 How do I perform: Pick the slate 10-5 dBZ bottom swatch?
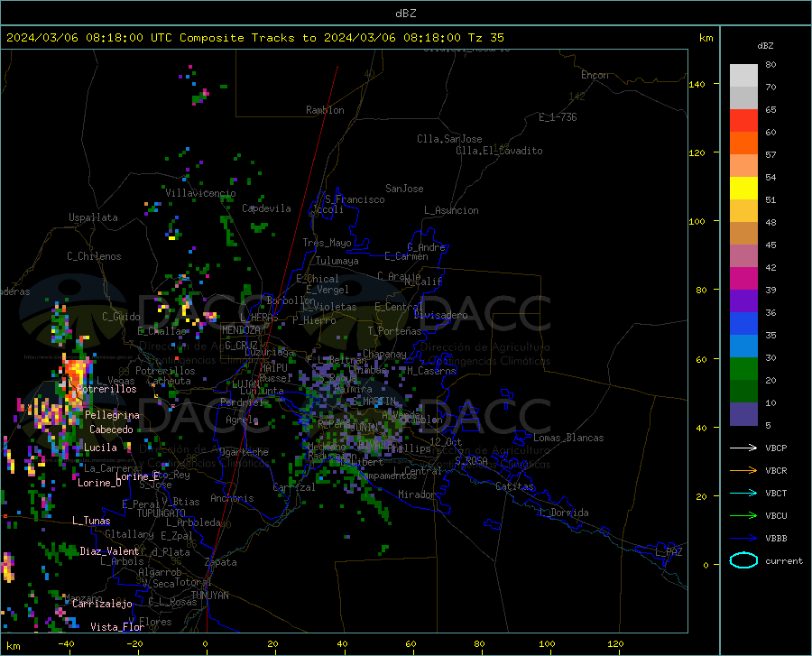[743, 413]
